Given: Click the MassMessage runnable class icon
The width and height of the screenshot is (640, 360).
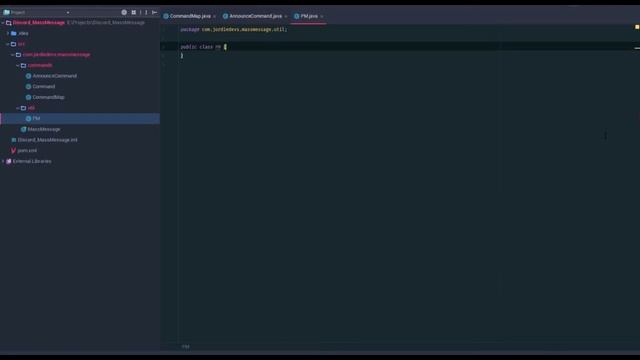Looking at the screenshot, I should click(x=23, y=129).
